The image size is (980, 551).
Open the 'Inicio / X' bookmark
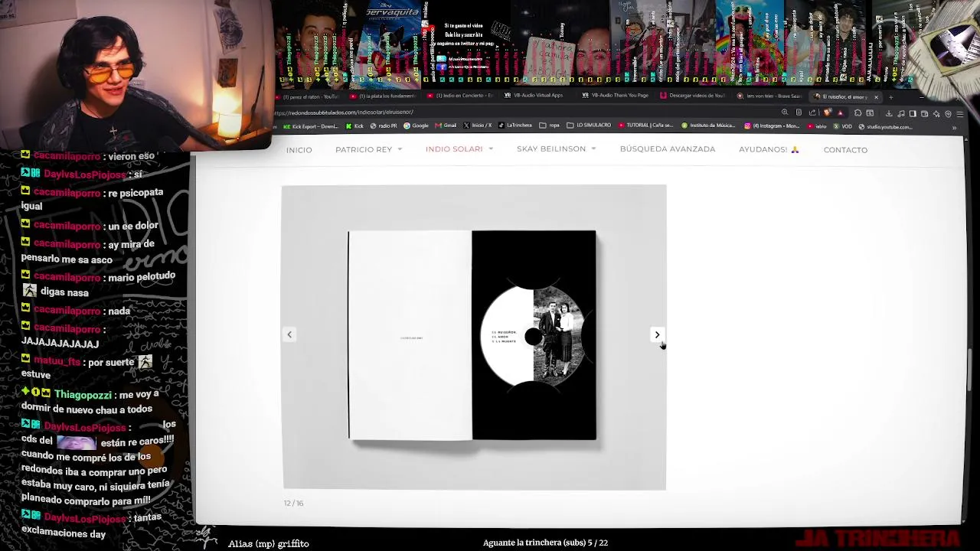[x=478, y=126]
